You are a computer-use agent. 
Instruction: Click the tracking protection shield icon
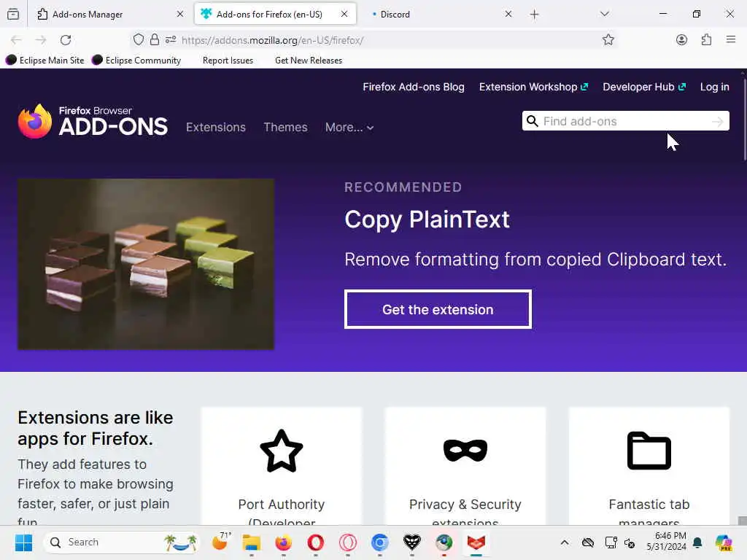[138, 39]
